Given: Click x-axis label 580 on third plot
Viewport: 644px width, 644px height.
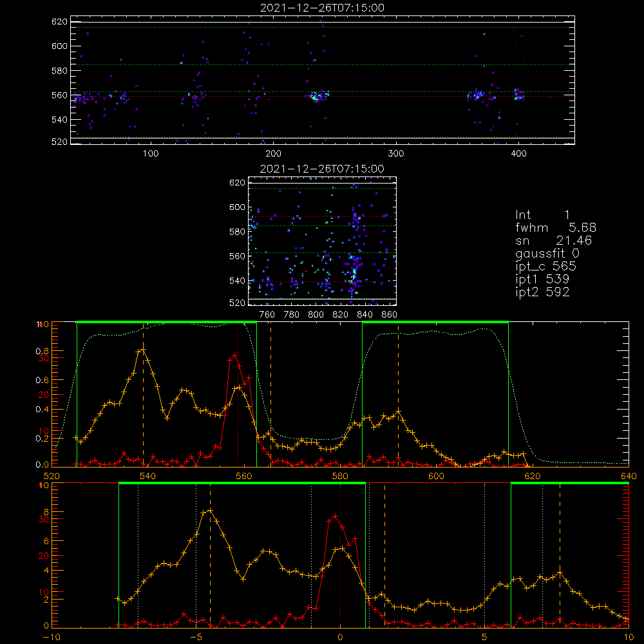Looking at the screenshot, I should 340,476.
